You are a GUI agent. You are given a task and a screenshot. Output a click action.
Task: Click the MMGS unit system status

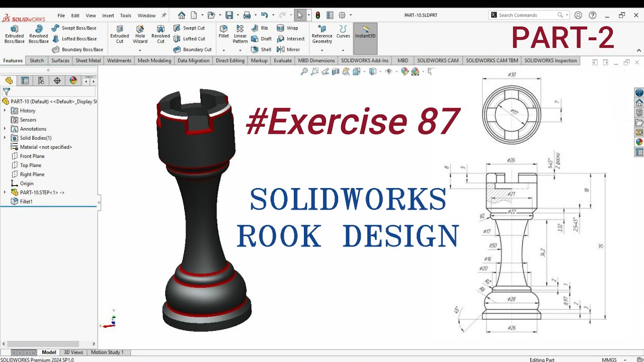click(609, 360)
